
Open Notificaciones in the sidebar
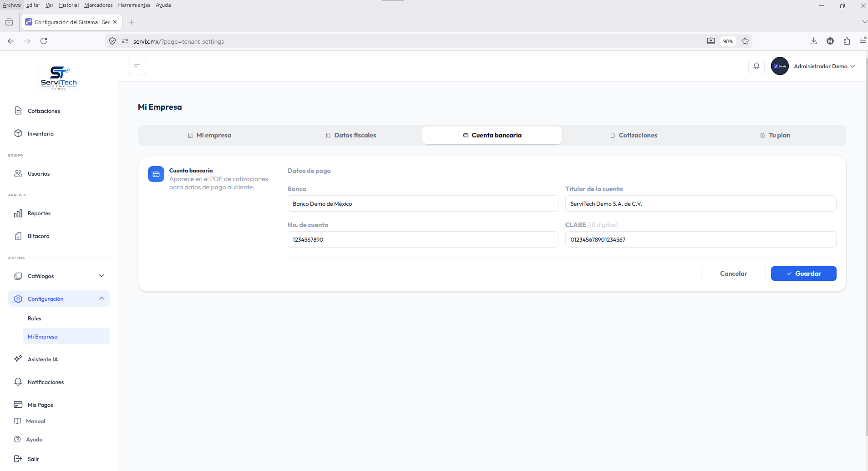[x=46, y=382]
